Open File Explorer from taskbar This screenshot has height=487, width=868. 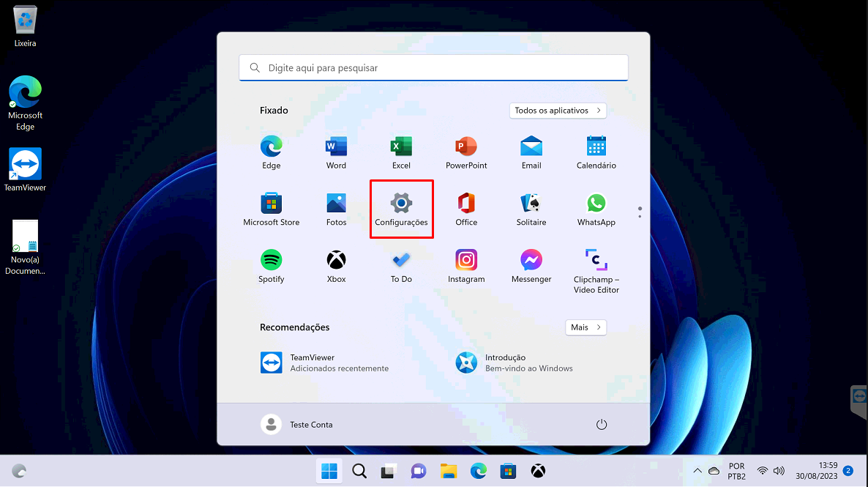[x=449, y=471]
